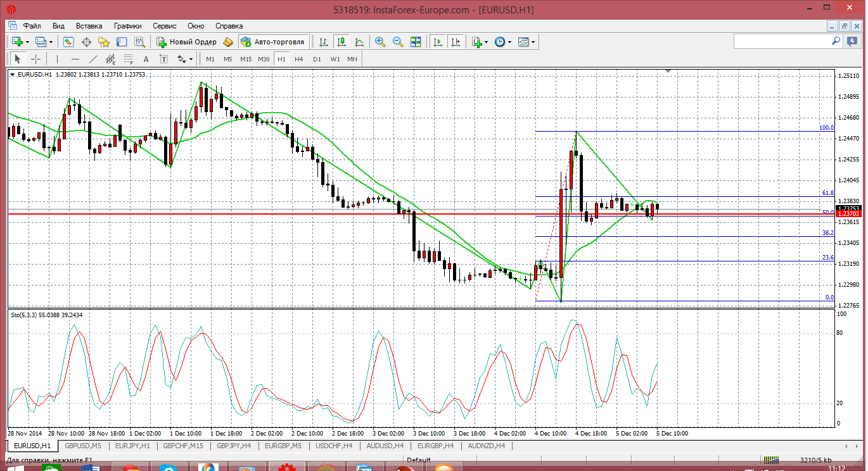This screenshot has width=868, height=471.
Task: Switch chart to candlesticks mode
Action: (x=341, y=42)
